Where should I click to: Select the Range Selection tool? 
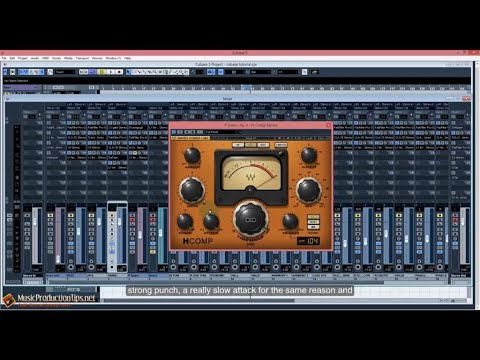(x=134, y=72)
